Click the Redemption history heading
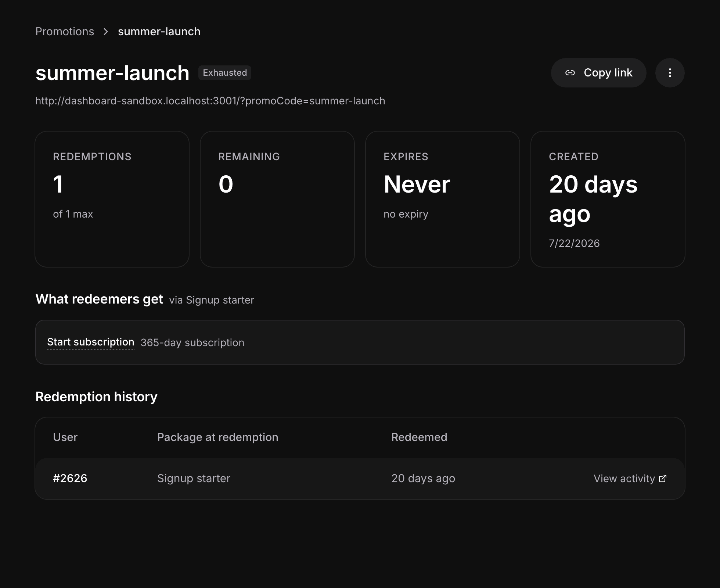This screenshot has height=588, width=720. pyautogui.click(x=96, y=397)
